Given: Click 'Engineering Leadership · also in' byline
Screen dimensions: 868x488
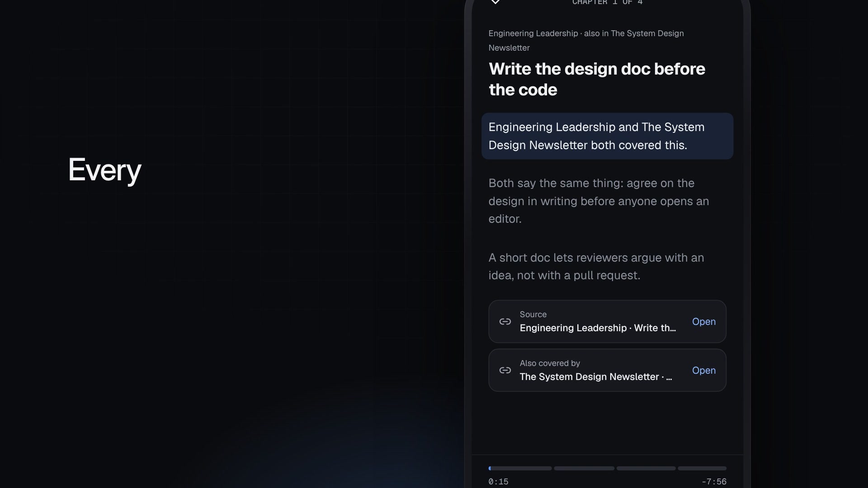Looking at the screenshot, I should (586, 41).
